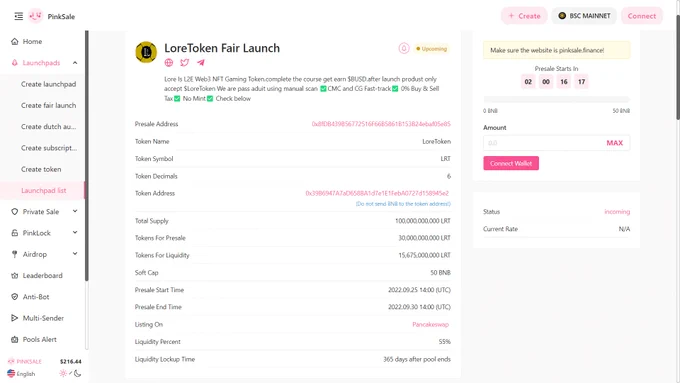Viewport: 680px width, 383px height.
Task: Open the Presale Address link
Action: click(381, 124)
